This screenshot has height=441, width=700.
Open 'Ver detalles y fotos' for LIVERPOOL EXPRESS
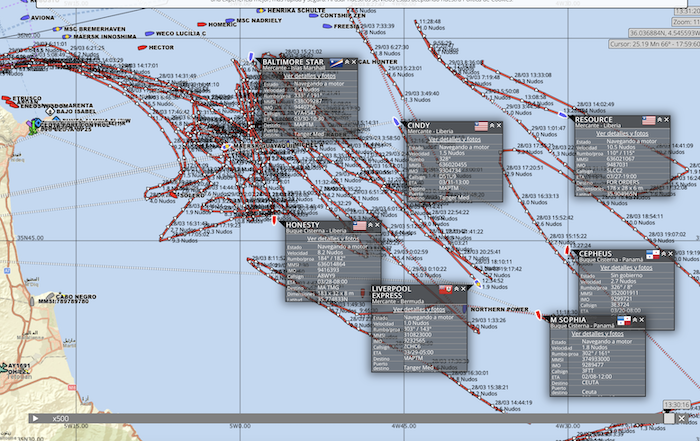pos(419,309)
